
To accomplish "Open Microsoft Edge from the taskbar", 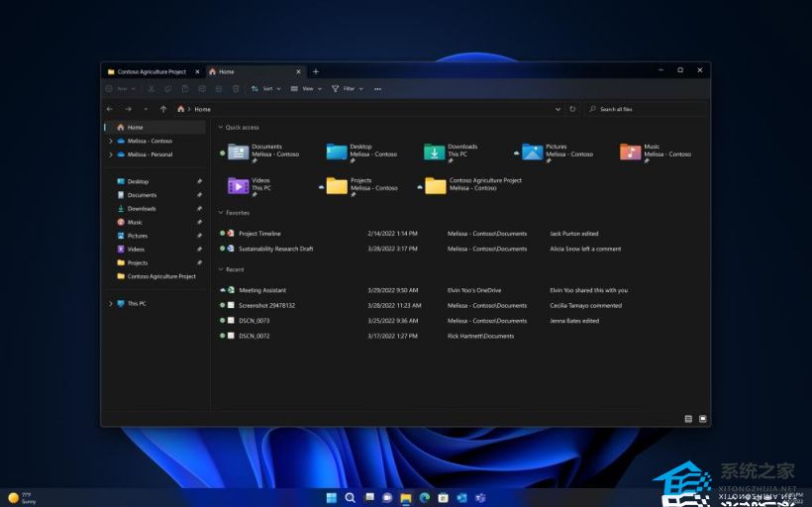I will 424,496.
